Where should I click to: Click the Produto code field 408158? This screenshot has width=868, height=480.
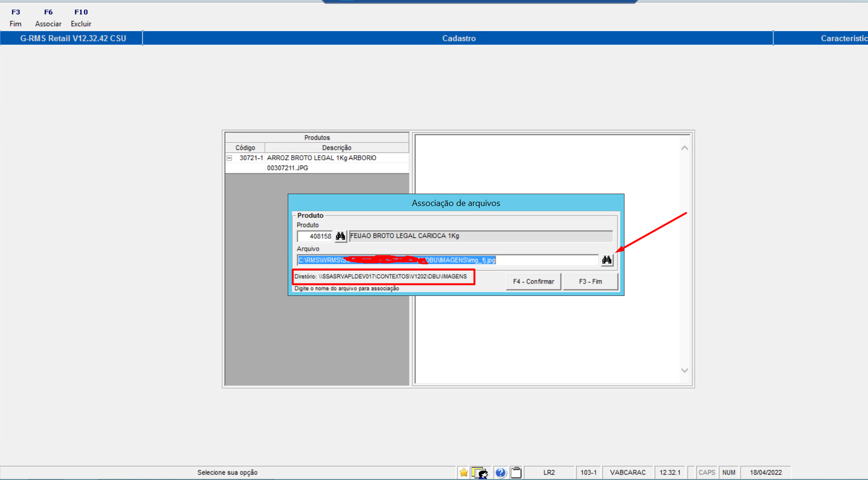315,236
